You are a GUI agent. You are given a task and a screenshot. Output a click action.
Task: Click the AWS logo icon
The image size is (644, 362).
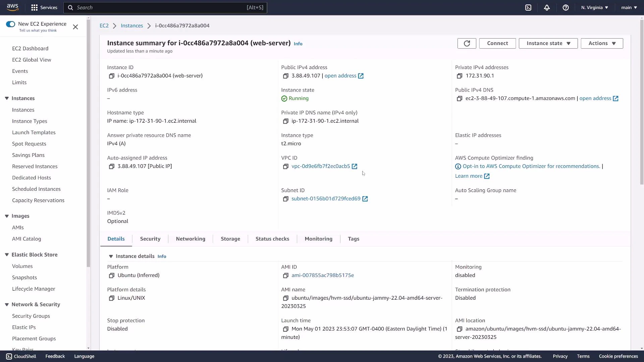coord(12,7)
